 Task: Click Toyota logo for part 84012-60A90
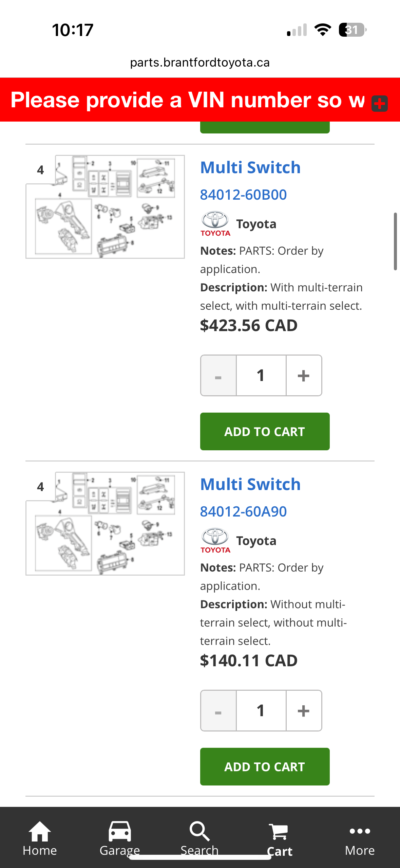click(215, 541)
